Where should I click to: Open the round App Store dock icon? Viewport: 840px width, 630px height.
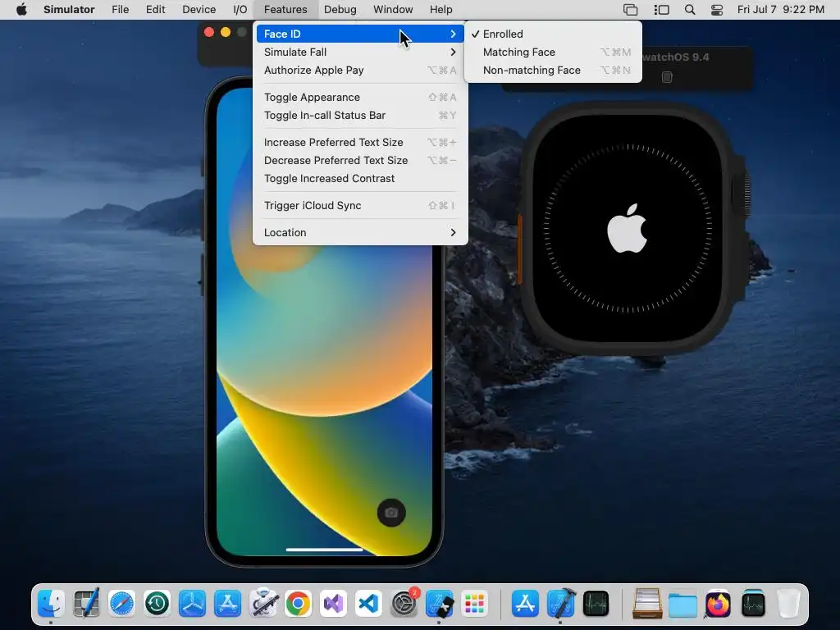[525, 604]
